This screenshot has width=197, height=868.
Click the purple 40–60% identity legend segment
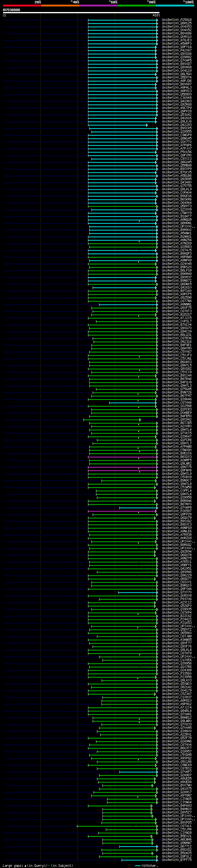(x=99, y=6)
